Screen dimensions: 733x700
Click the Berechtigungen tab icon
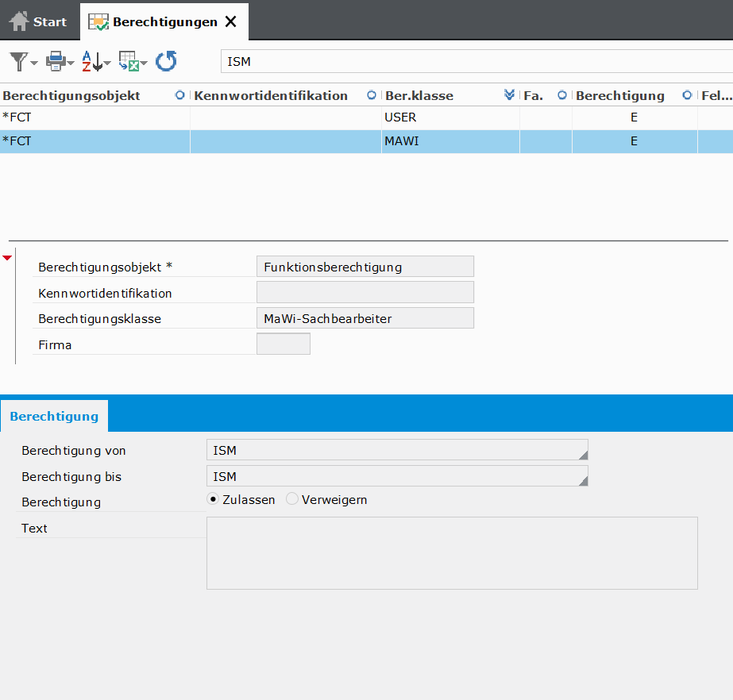click(x=98, y=22)
